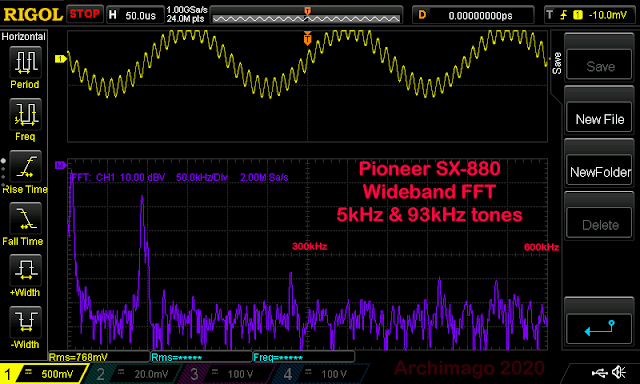
Task: Enable channel 3 at 100 V
Action: coord(227,374)
